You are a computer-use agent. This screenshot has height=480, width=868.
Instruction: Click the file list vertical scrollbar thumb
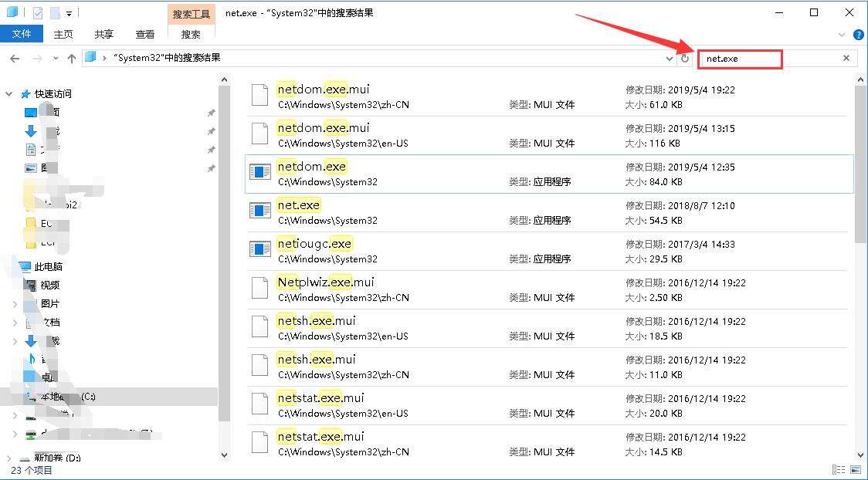click(x=861, y=164)
